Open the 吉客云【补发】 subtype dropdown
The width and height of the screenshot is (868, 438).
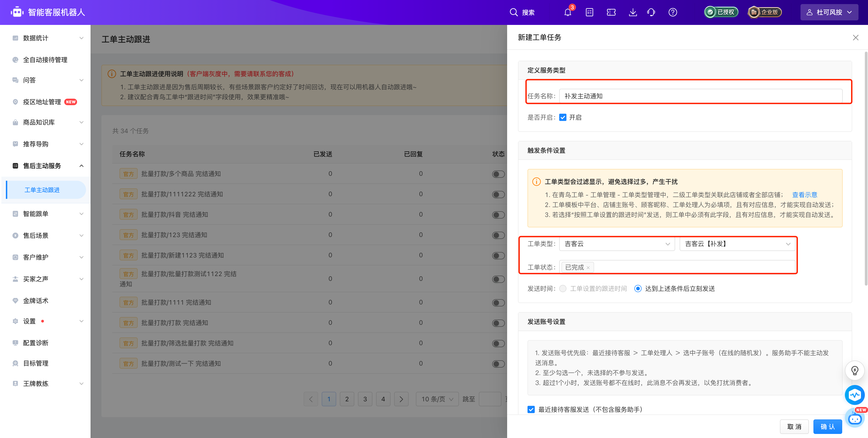point(737,244)
